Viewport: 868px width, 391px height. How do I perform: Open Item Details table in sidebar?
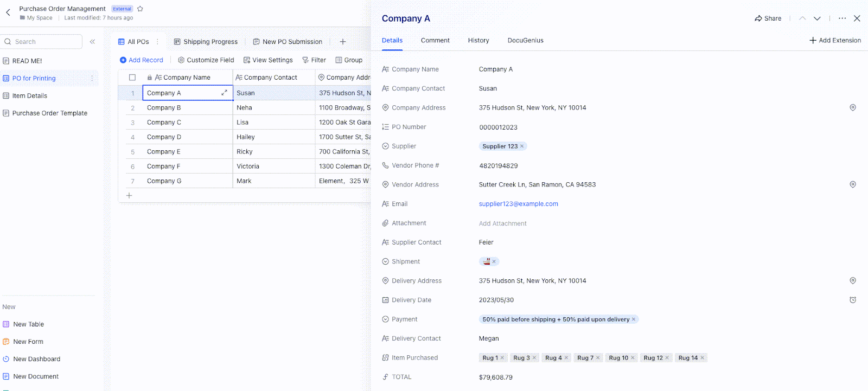[x=25, y=96]
